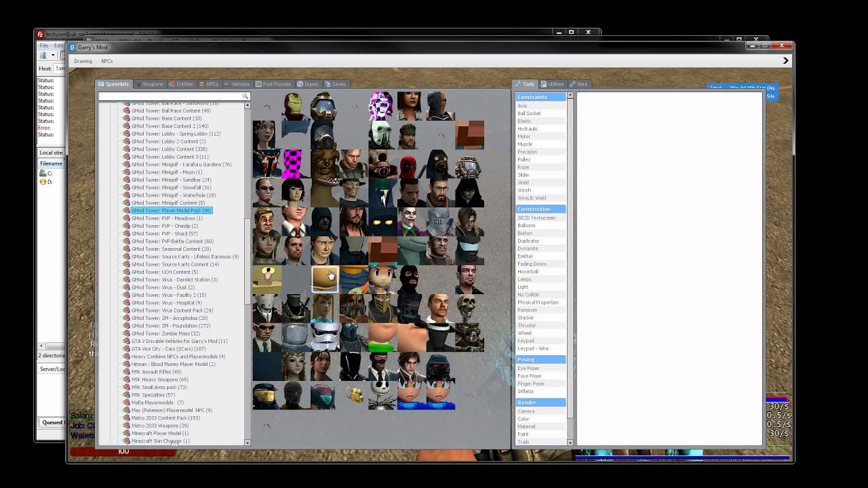Open the Vehicles tab
Image resolution: width=868 pixels, height=488 pixels.
pyautogui.click(x=237, y=84)
